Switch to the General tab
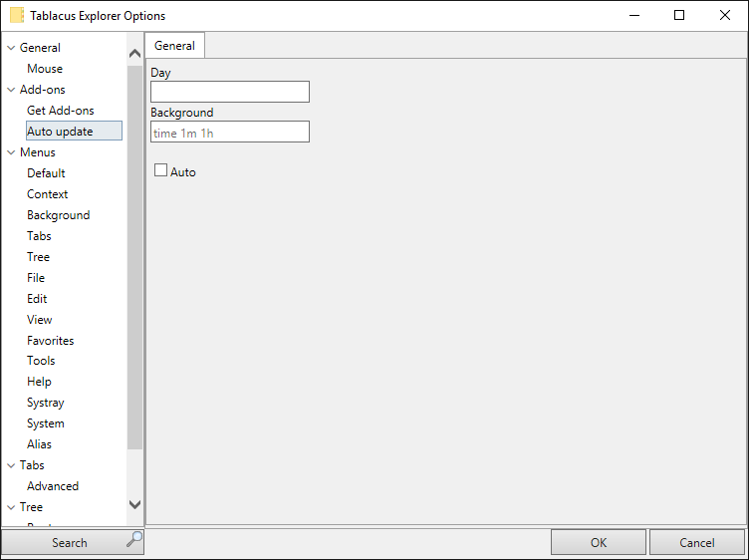Screen dimensions: 749x560 pyautogui.click(x=175, y=46)
